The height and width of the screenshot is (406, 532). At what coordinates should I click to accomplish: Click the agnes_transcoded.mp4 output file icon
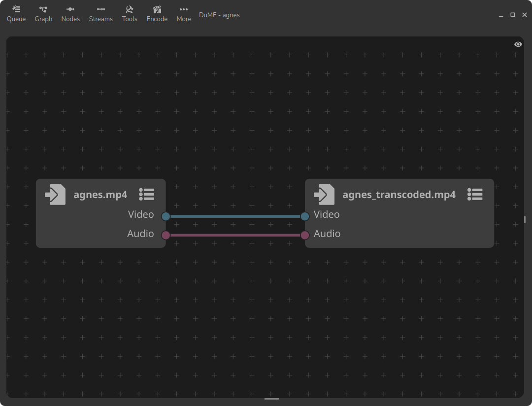(324, 194)
